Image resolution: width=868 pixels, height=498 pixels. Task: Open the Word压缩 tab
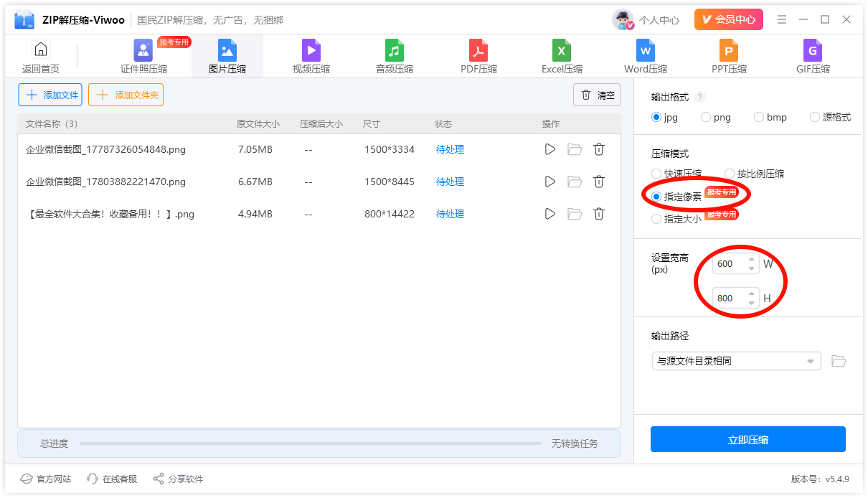point(646,57)
